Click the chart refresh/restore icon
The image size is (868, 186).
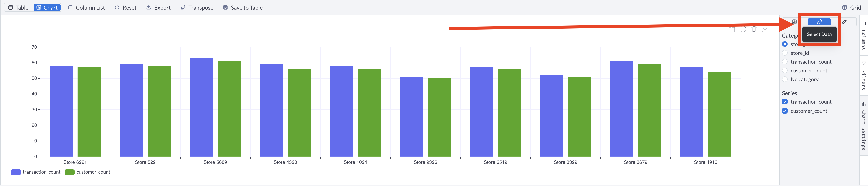pyautogui.click(x=743, y=29)
